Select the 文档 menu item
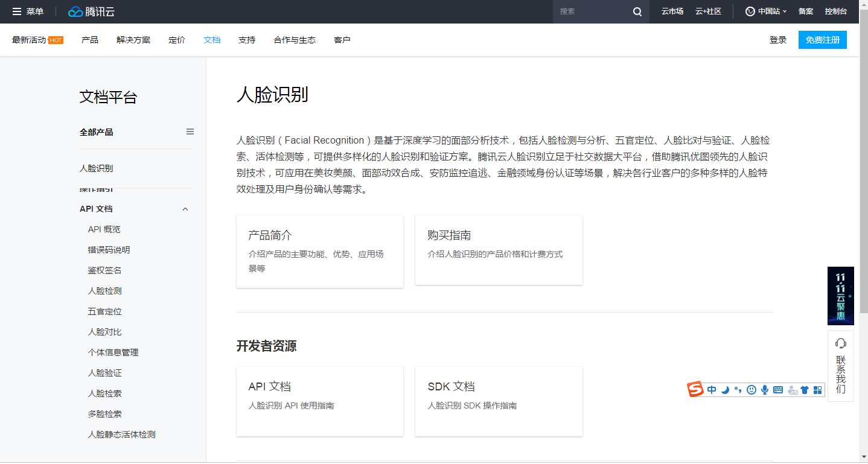Viewport: 868px width, 464px height. pyautogui.click(x=212, y=40)
